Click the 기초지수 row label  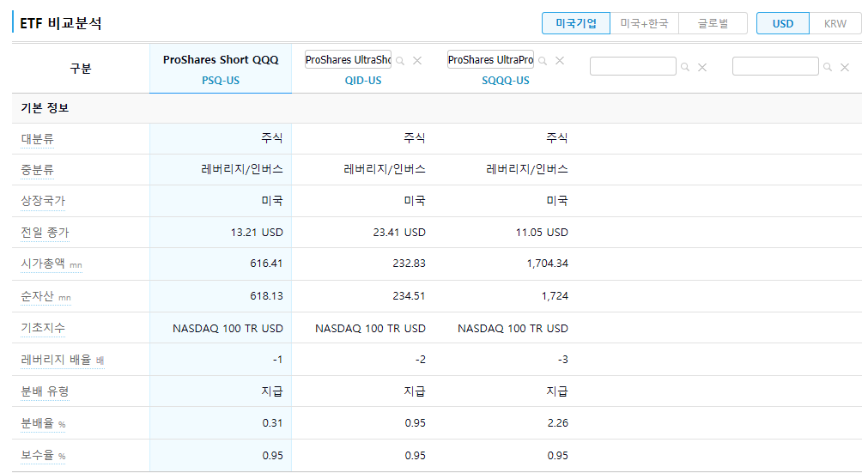(x=43, y=328)
